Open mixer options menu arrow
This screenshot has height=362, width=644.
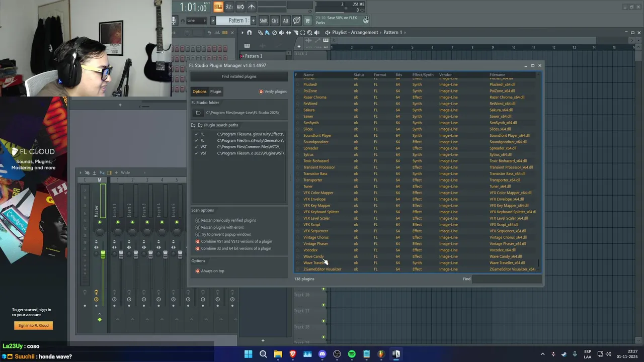(x=80, y=172)
